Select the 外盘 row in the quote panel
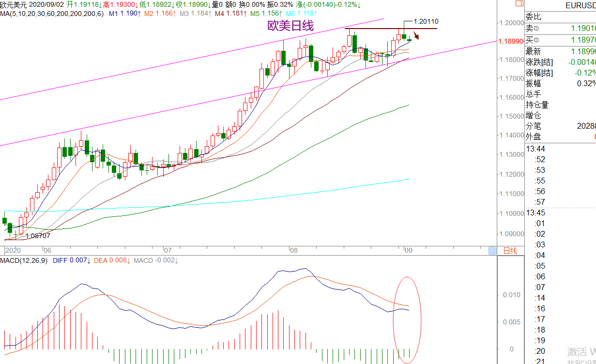Viewport: 596px width, 364px height. 561,136
